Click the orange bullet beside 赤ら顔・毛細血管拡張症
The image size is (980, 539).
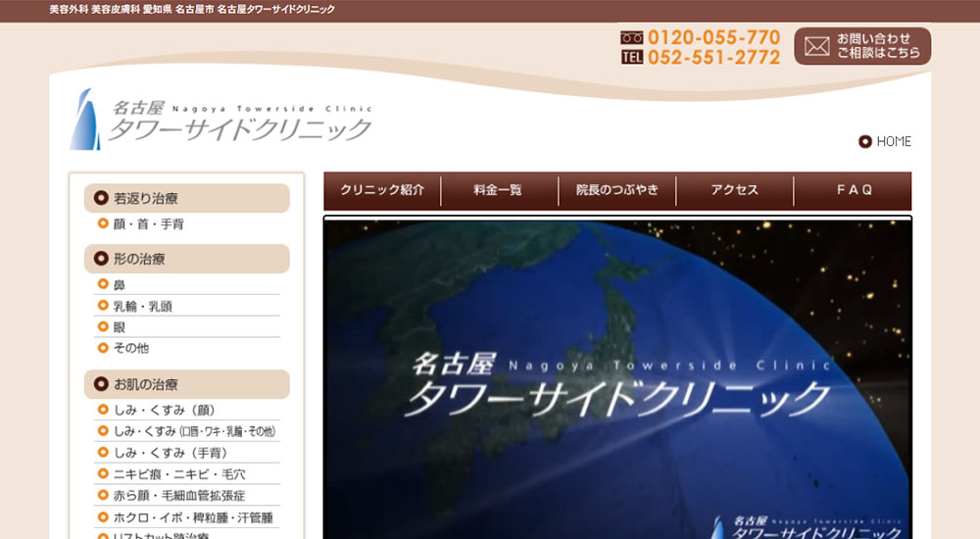click(103, 495)
